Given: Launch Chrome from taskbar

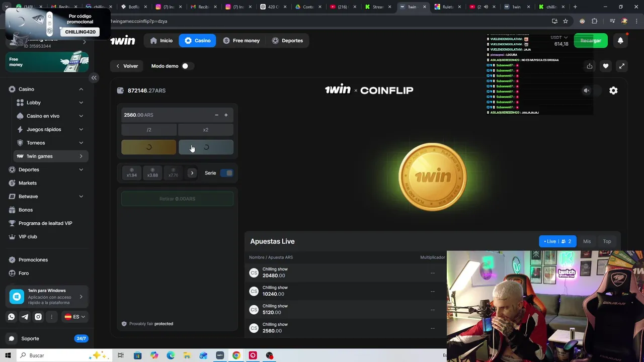Looking at the screenshot, I should (x=236, y=355).
